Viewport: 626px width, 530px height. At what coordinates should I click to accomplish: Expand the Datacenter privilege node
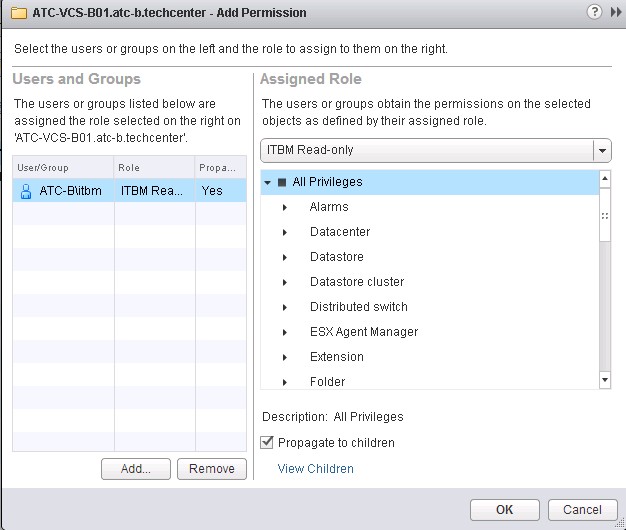click(x=285, y=232)
